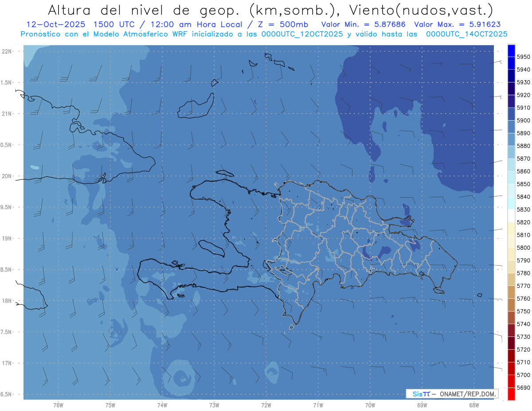The height and width of the screenshot is (411, 532).
Task: Click the 'Valor Max. = 5.91623' text
Action: [457, 24]
